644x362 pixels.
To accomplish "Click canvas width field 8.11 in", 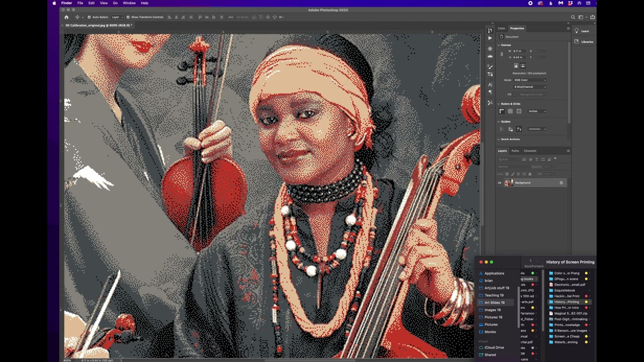I will (x=519, y=51).
